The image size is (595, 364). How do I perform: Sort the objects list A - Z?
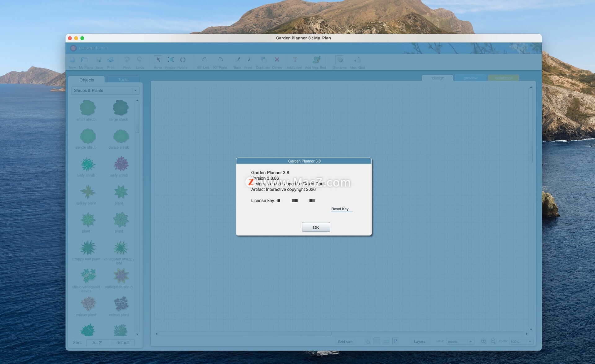(x=99, y=343)
